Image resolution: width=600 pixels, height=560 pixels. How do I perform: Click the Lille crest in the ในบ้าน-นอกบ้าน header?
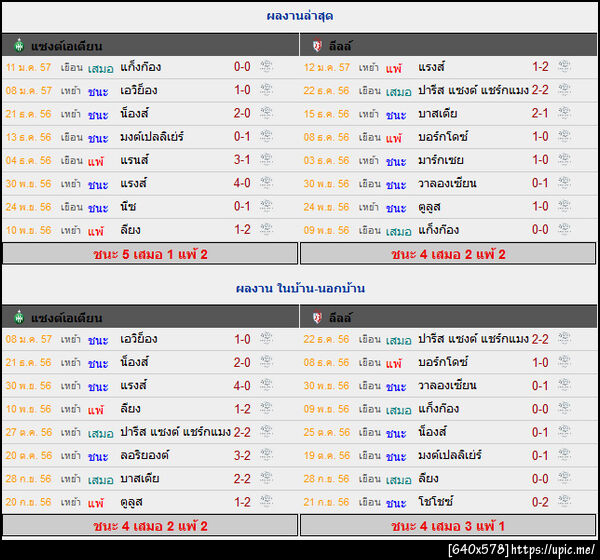pos(317,318)
